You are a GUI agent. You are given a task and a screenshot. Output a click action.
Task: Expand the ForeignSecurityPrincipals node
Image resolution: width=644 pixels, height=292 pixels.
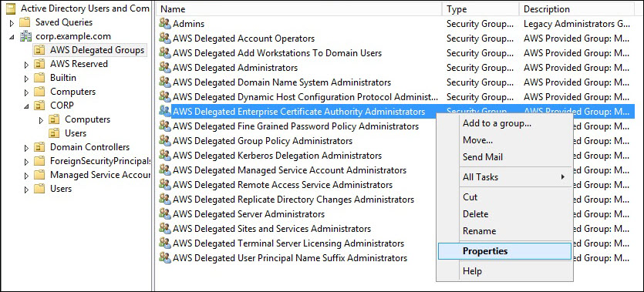point(27,162)
